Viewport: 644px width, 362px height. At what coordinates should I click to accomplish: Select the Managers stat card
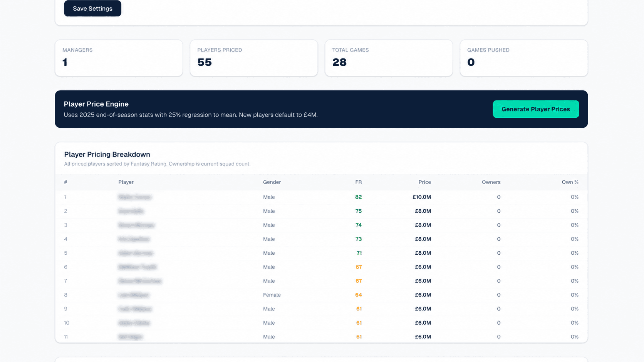[119, 58]
